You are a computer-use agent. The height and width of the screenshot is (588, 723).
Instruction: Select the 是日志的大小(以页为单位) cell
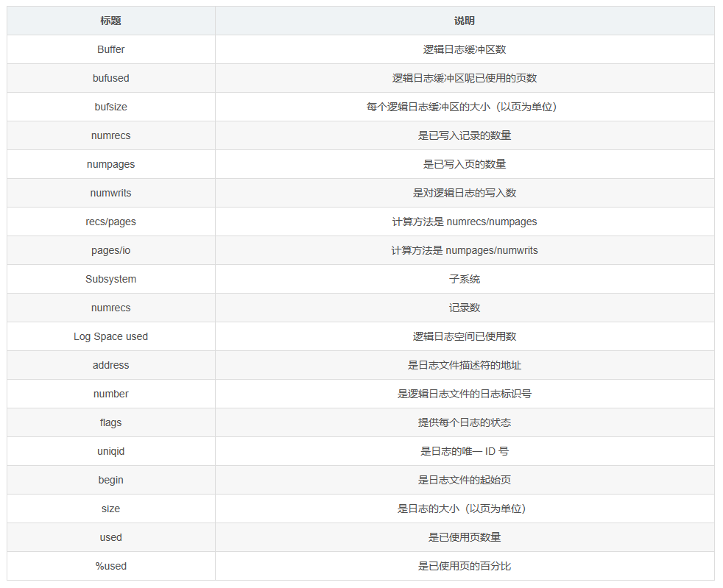(465, 509)
